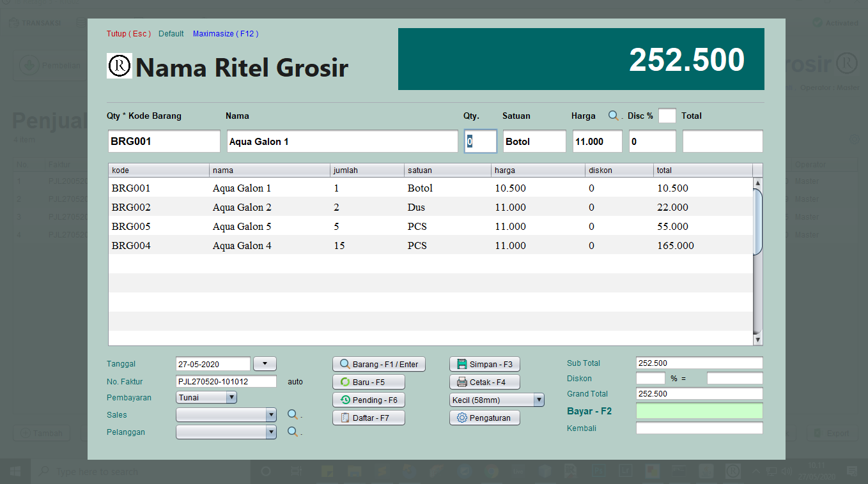Click the Kode Barang field containing BRG001

pos(164,141)
